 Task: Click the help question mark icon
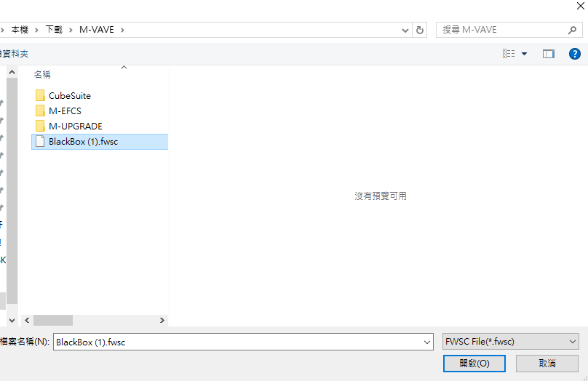pos(574,54)
